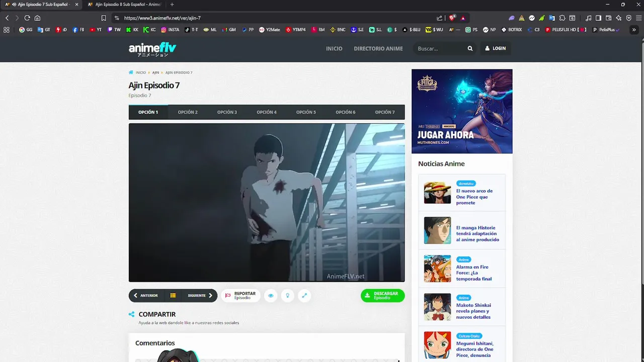Click the browser home button

pyautogui.click(x=37, y=18)
